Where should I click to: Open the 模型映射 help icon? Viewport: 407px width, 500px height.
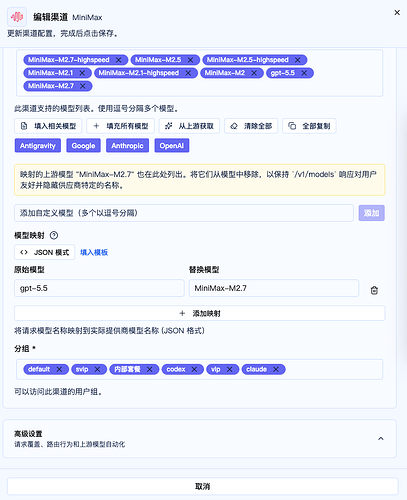click(54, 236)
